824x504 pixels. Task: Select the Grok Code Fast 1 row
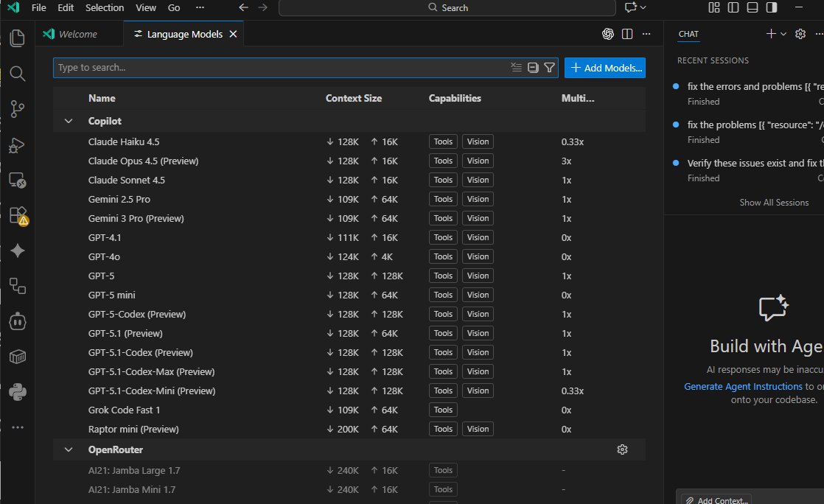coord(349,410)
